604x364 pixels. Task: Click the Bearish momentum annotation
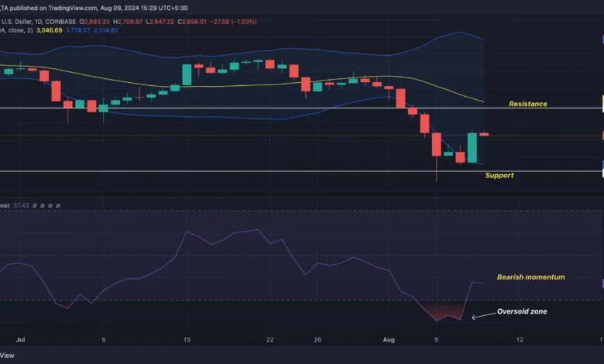530,277
